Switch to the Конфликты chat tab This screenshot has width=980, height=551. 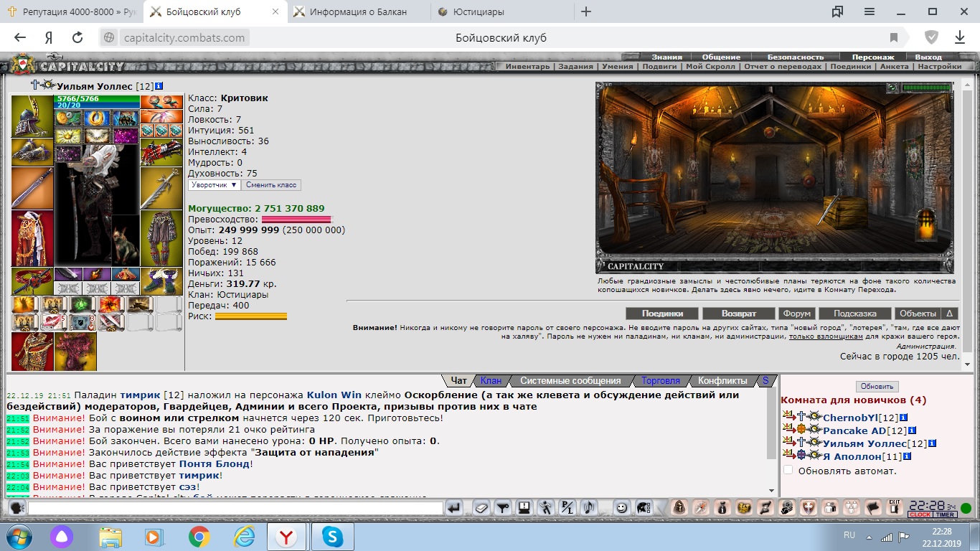722,381
